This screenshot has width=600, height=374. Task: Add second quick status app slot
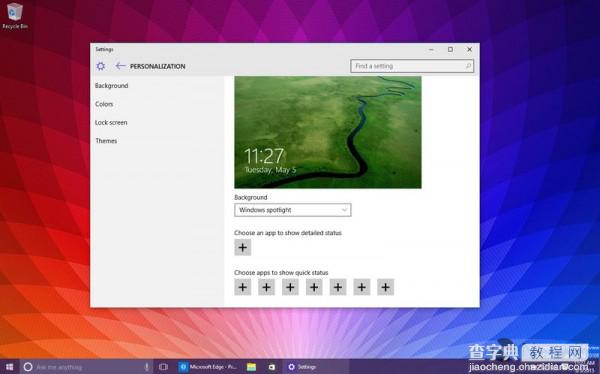click(266, 287)
